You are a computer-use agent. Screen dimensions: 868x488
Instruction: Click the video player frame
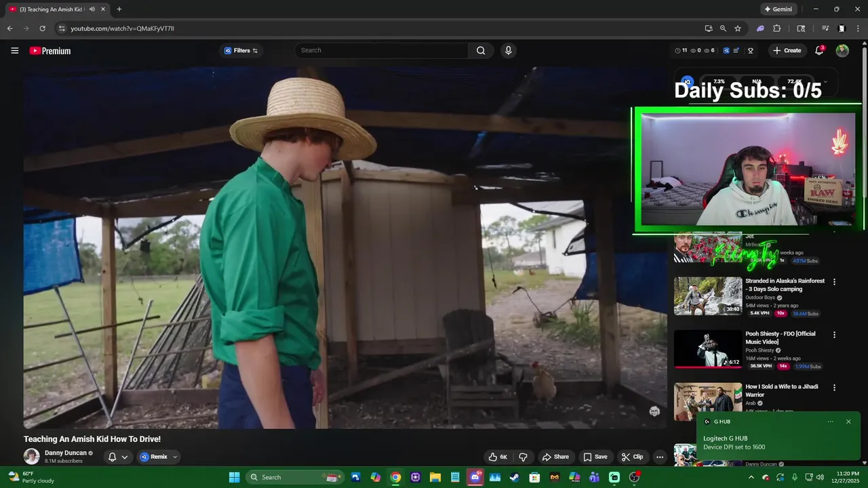click(x=345, y=247)
